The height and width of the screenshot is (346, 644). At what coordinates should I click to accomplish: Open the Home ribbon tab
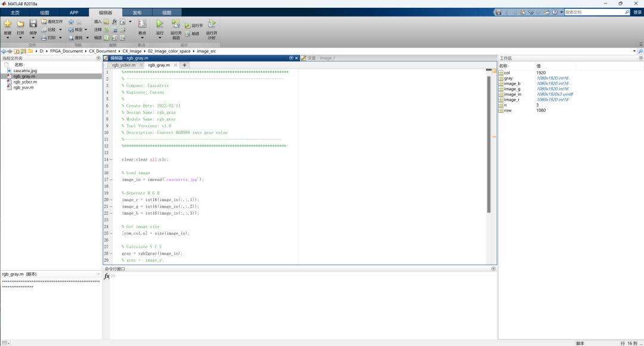tap(15, 12)
